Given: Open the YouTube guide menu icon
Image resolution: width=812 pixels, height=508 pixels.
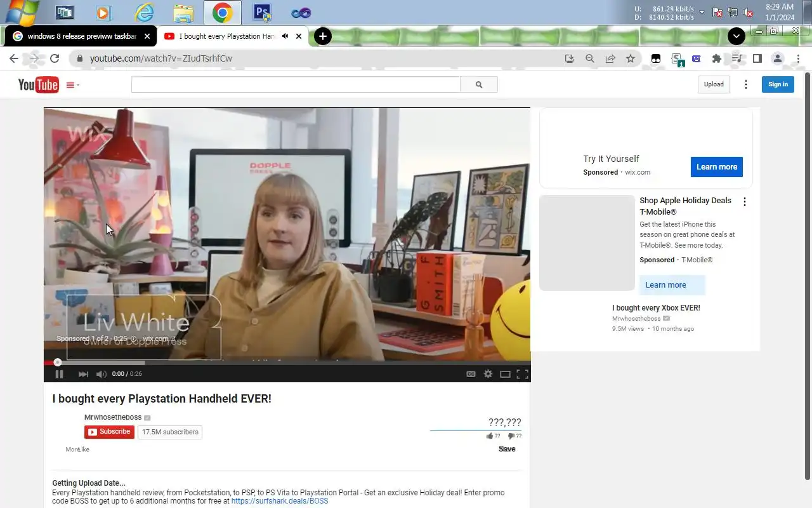Looking at the screenshot, I should click(x=72, y=84).
